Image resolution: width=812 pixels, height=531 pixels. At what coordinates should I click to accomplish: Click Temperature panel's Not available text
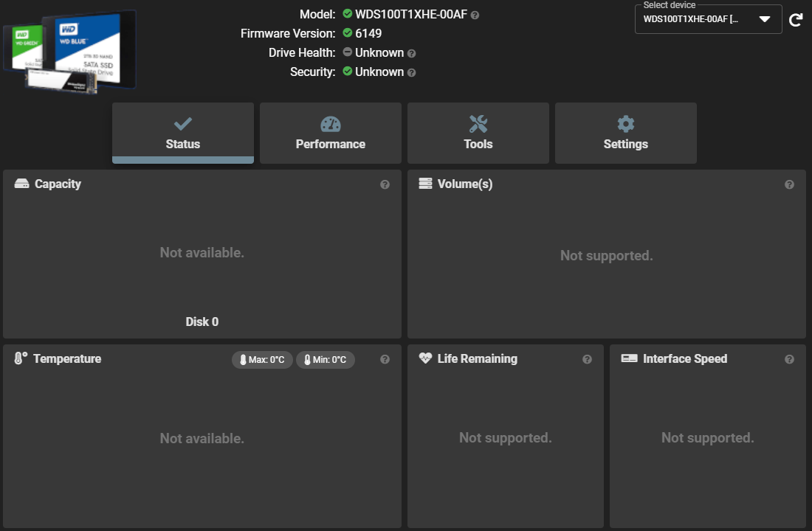[x=202, y=438]
